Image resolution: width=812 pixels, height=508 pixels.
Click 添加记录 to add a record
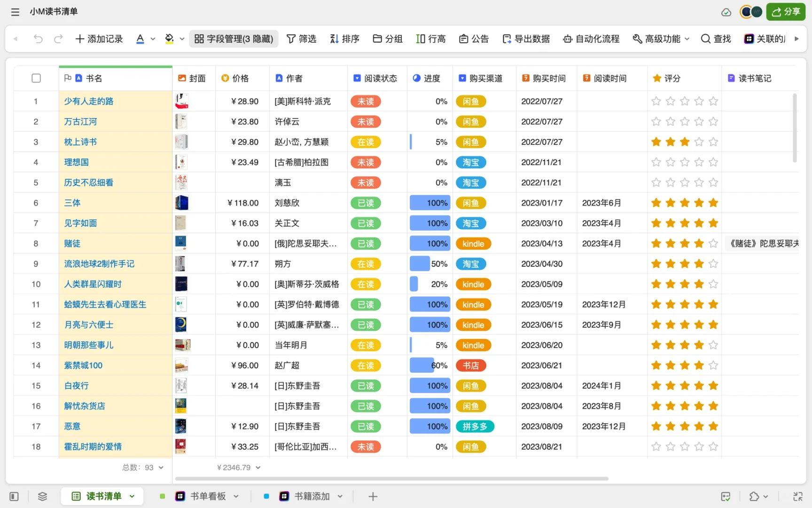[99, 39]
